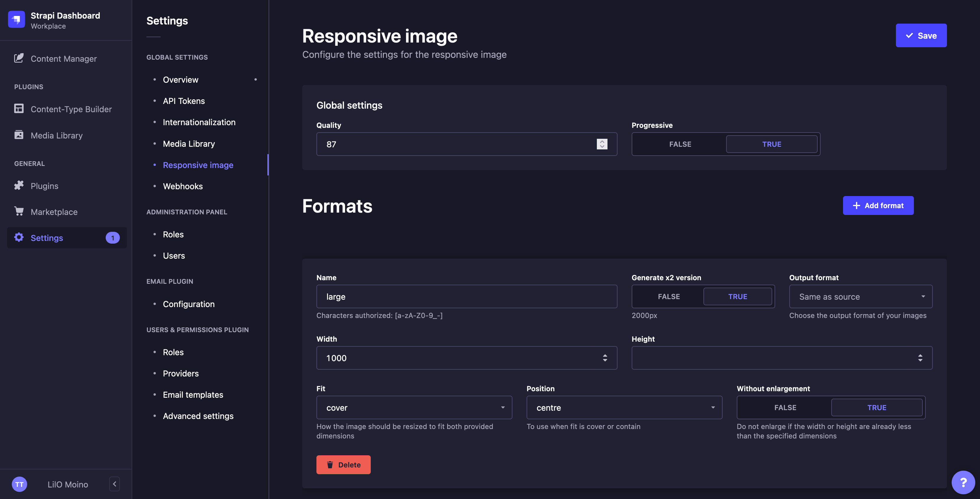Viewport: 980px width, 499px height.
Task: Click the Save button
Action: (x=922, y=35)
